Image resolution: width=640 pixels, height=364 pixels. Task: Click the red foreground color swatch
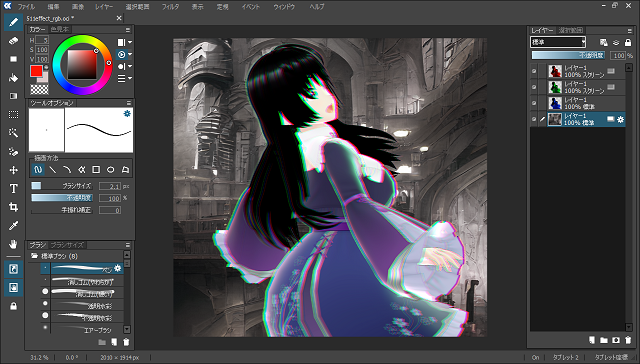36,71
